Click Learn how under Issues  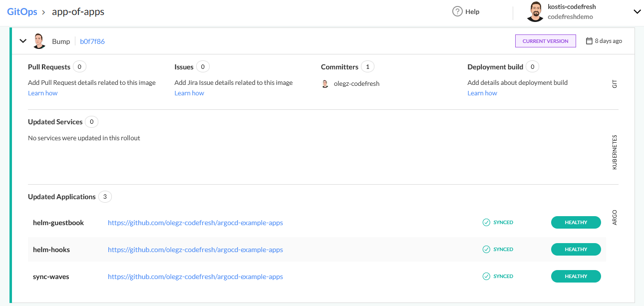pyautogui.click(x=189, y=93)
